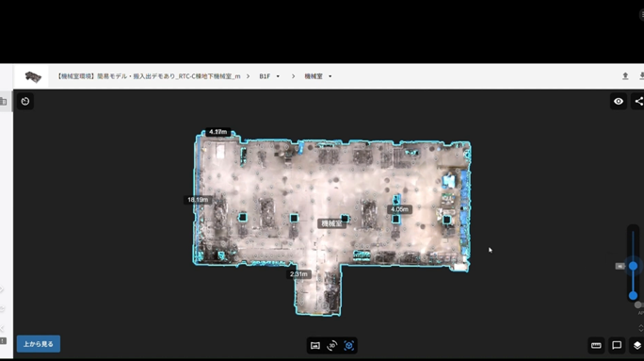
Task: Click the 4.17m dimension label
Action: 217,132
